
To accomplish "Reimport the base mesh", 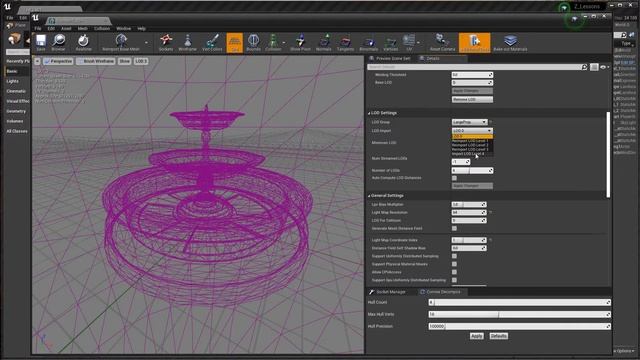I will pyautogui.click(x=121, y=42).
